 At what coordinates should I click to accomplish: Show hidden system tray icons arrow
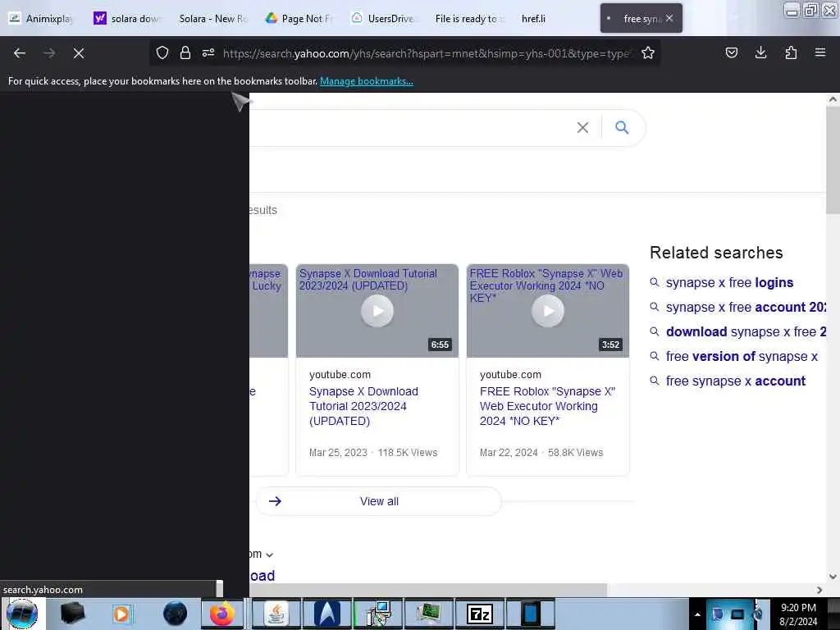pos(697,614)
